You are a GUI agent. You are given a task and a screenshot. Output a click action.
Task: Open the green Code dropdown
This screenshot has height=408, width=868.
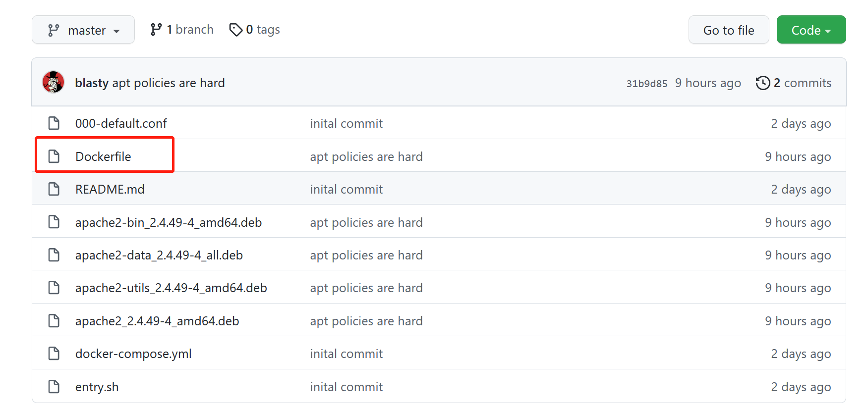pyautogui.click(x=811, y=30)
